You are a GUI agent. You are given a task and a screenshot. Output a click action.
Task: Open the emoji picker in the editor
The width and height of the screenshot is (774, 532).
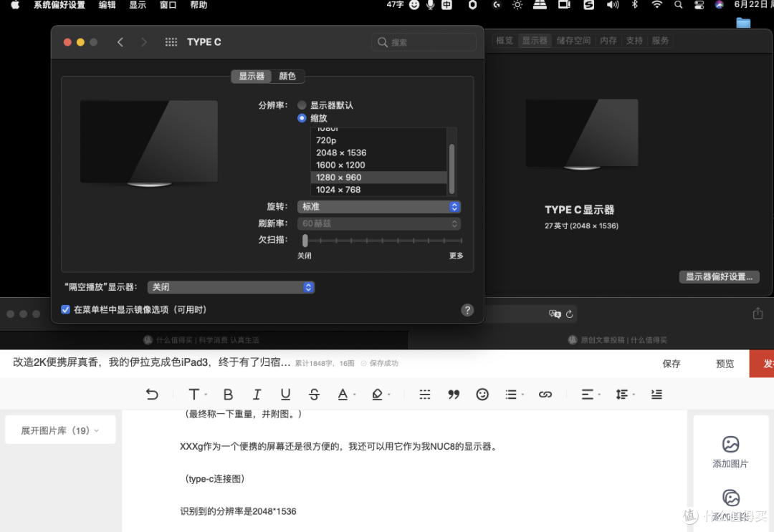pyautogui.click(x=482, y=394)
